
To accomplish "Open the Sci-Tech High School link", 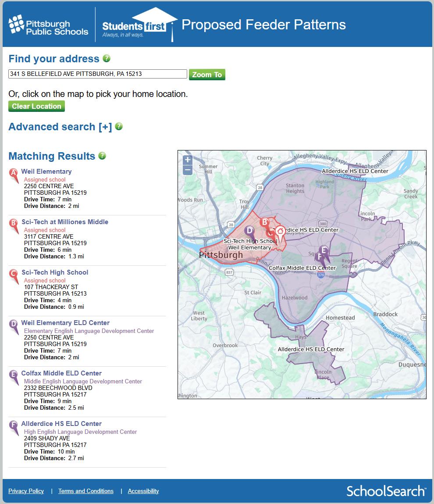I will 55,272.
